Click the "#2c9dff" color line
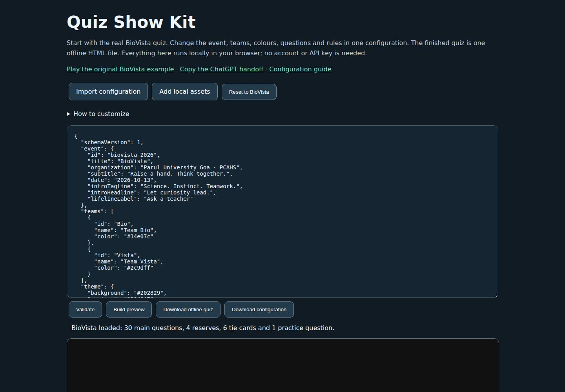The image size is (565, 392). [x=124, y=268]
